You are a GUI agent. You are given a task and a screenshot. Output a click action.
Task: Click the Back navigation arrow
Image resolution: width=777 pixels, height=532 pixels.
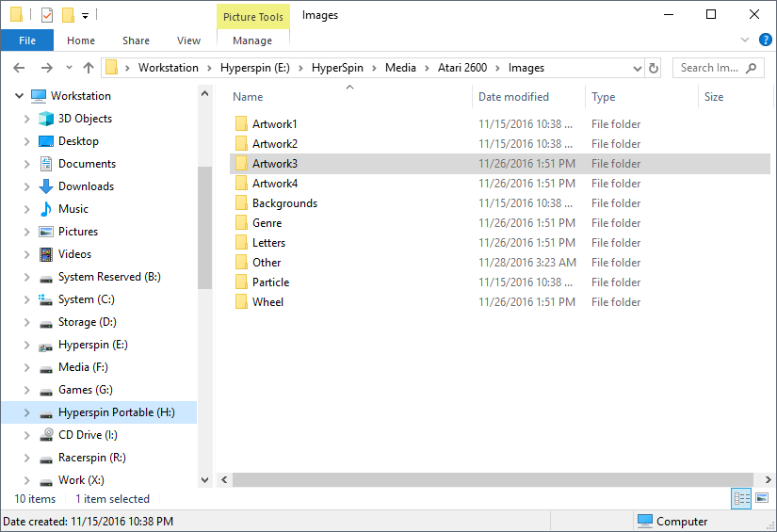19,68
